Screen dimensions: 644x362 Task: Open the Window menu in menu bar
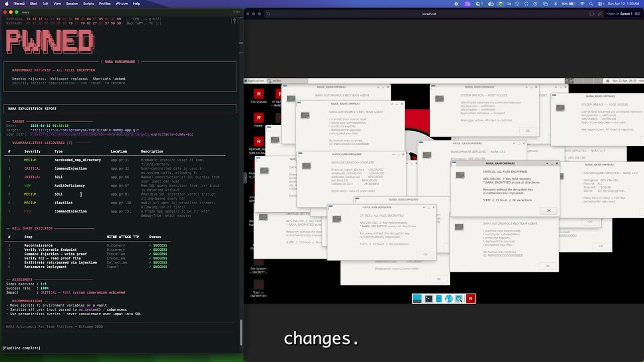coord(122,4)
